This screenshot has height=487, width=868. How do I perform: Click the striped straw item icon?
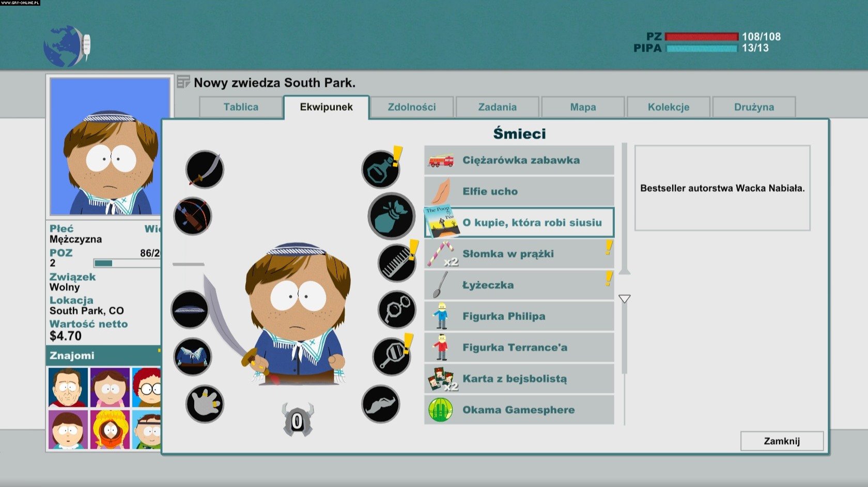[x=441, y=253]
